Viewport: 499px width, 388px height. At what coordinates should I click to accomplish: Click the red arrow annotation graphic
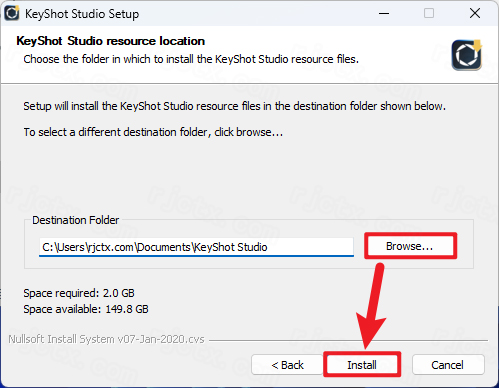pyautogui.click(x=373, y=307)
